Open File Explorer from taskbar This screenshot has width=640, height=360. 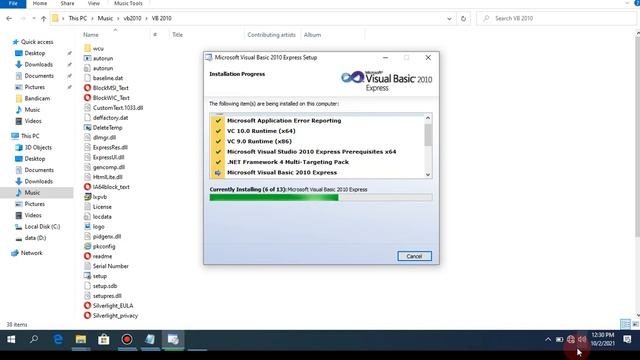point(81,340)
